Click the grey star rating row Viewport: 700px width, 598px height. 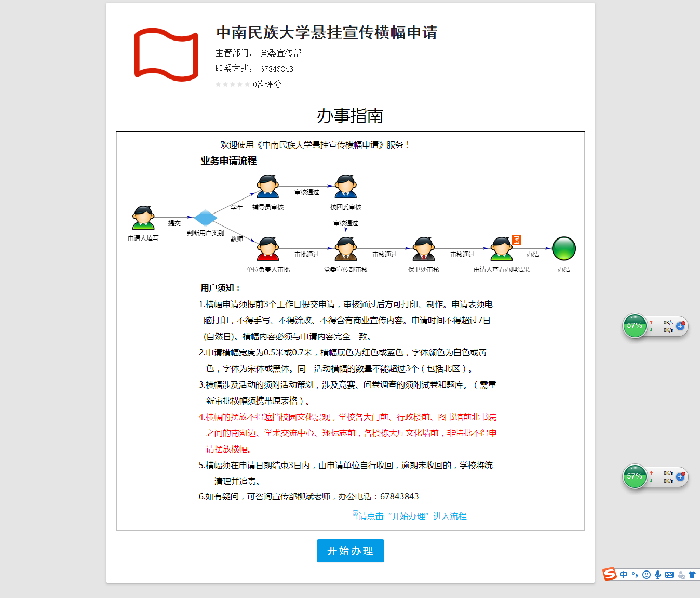[233, 84]
